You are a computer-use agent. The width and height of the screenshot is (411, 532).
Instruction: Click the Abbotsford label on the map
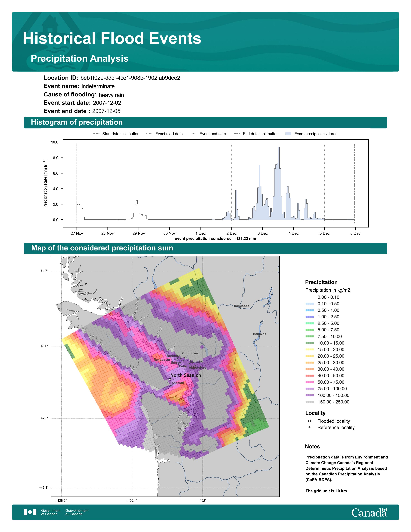point(197,368)
